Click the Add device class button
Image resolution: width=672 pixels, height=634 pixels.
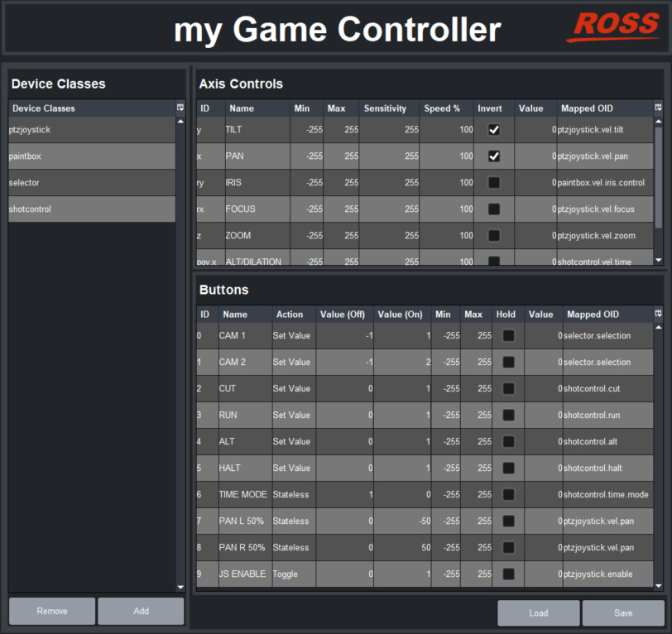click(141, 611)
